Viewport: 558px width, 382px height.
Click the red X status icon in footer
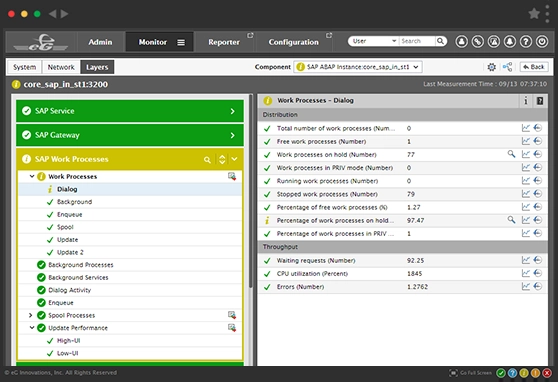pos(547,373)
